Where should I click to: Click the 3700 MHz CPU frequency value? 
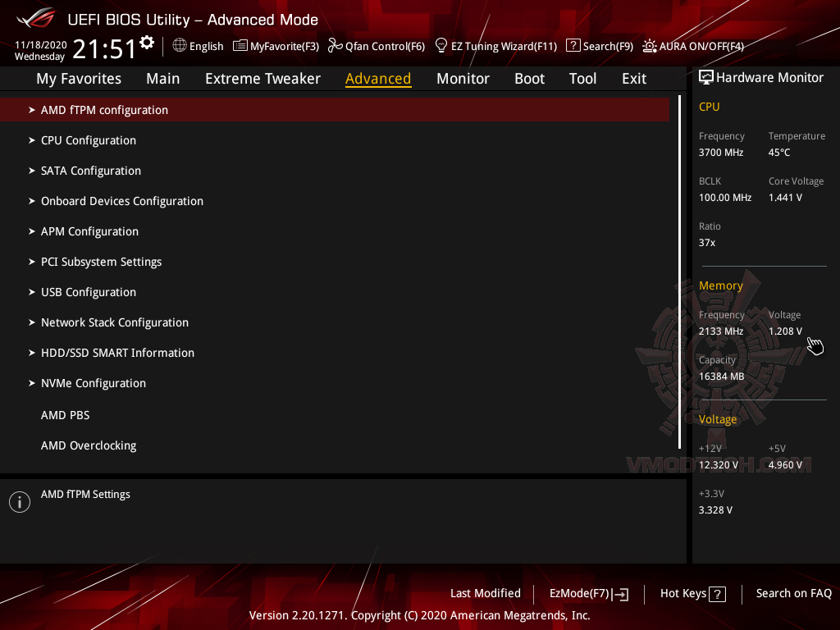[720, 153]
